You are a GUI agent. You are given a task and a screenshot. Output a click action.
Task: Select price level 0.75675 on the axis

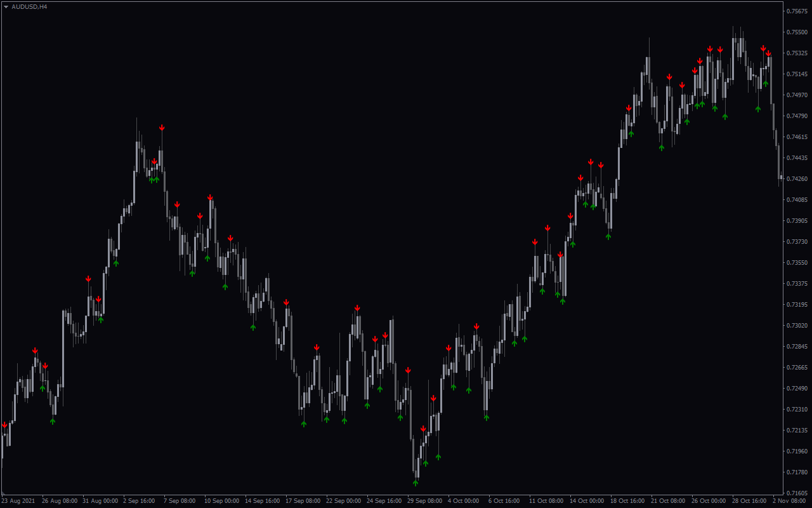coord(797,11)
